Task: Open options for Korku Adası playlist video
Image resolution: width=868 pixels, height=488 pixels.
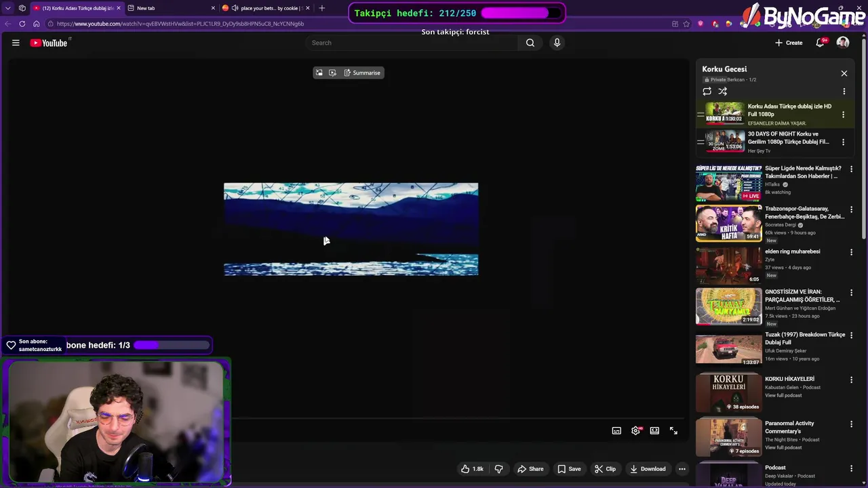Action: click(x=844, y=115)
